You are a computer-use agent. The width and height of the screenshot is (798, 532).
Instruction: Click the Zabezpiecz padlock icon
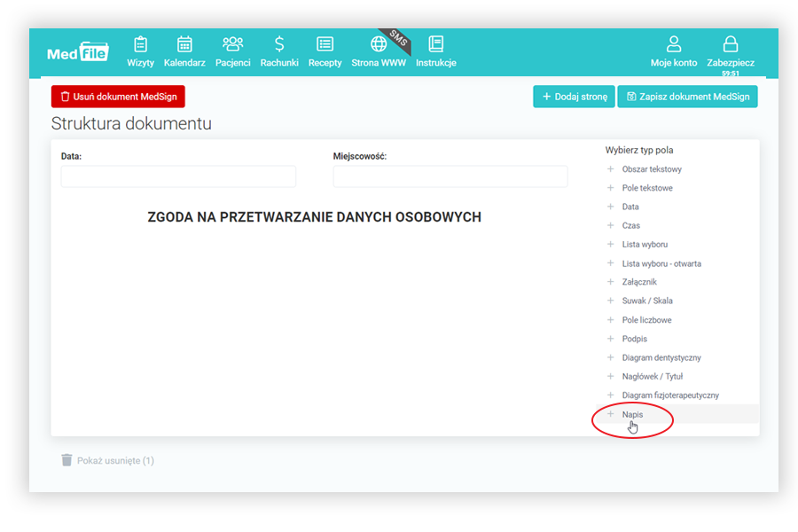(731, 44)
